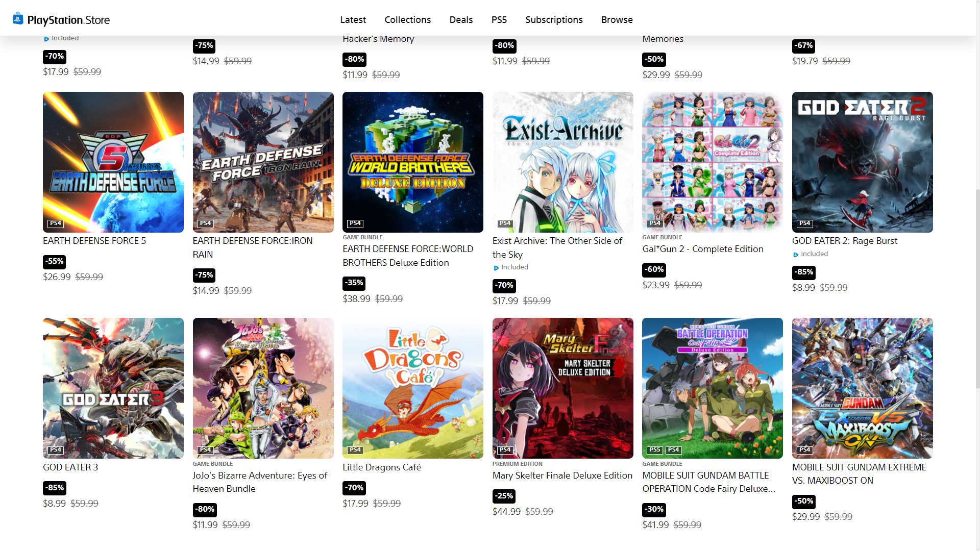Click the PS Plus Included icon under GOD EATER 2
The height and width of the screenshot is (551, 980).
pyautogui.click(x=796, y=255)
